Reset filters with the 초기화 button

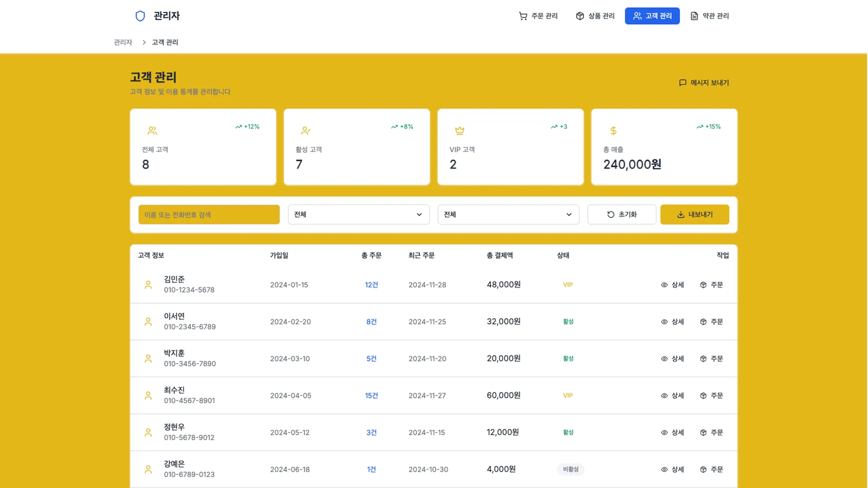pyautogui.click(x=622, y=215)
